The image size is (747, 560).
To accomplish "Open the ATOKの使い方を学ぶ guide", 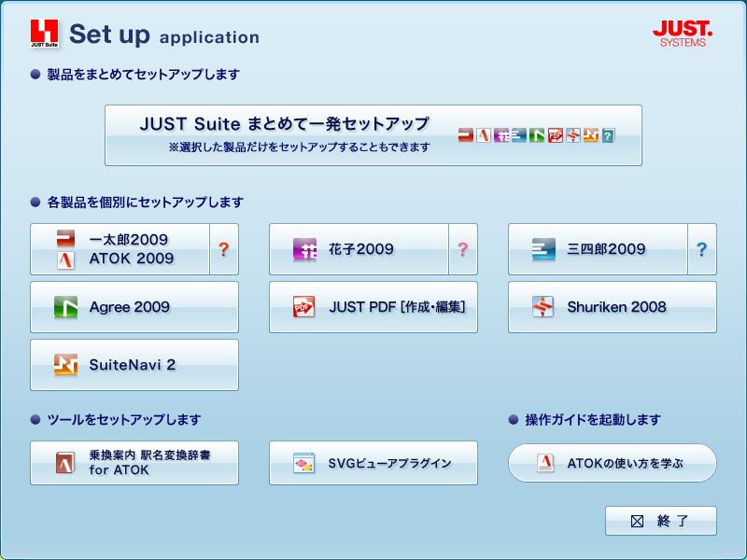I will click(613, 463).
